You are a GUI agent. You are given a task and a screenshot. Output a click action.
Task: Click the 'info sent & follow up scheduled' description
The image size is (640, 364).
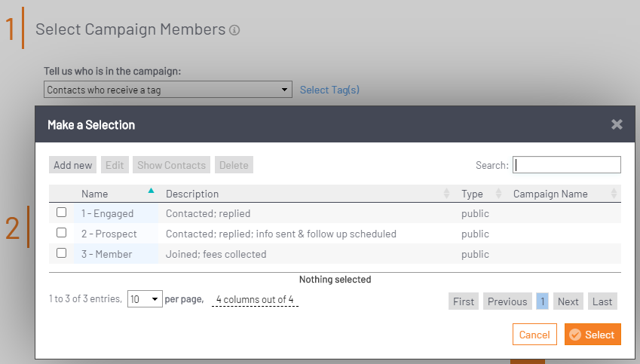[x=326, y=234]
